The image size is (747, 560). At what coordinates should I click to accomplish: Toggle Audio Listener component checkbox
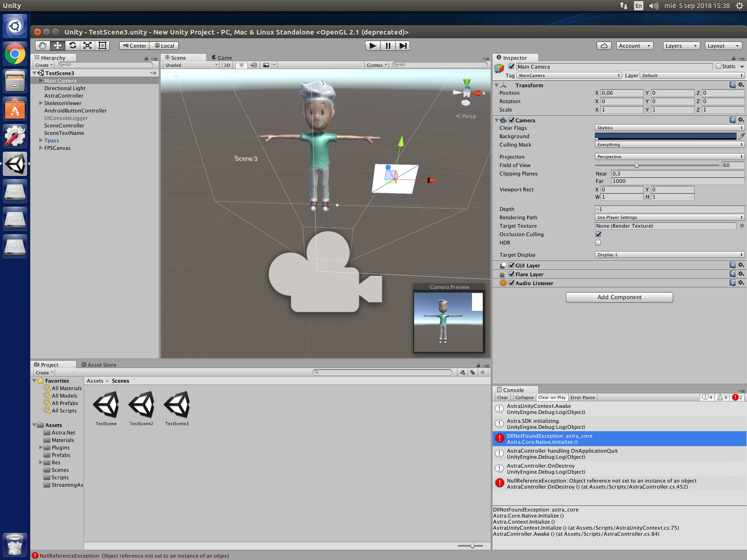coord(511,283)
